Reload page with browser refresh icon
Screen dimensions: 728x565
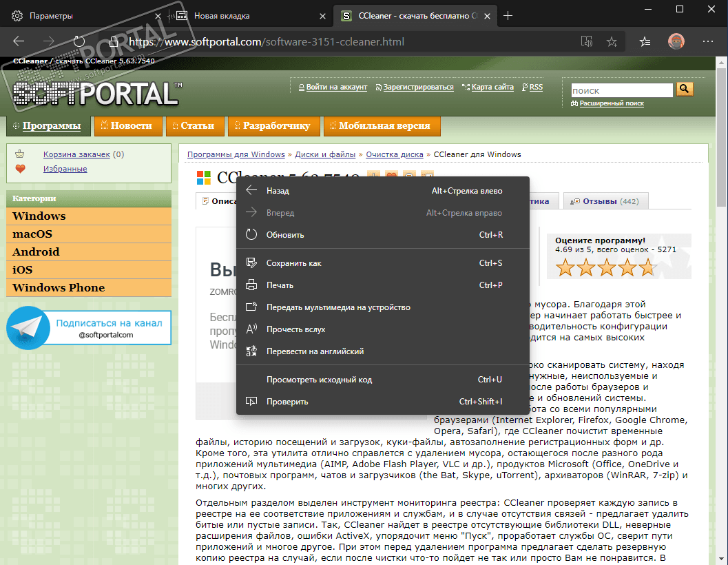tap(79, 41)
